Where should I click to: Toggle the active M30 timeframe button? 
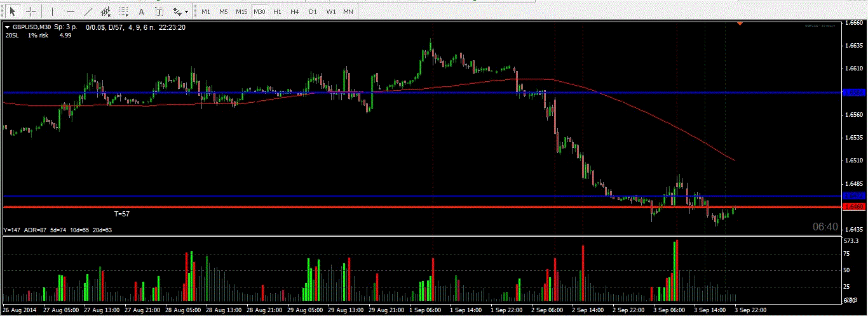(x=259, y=11)
